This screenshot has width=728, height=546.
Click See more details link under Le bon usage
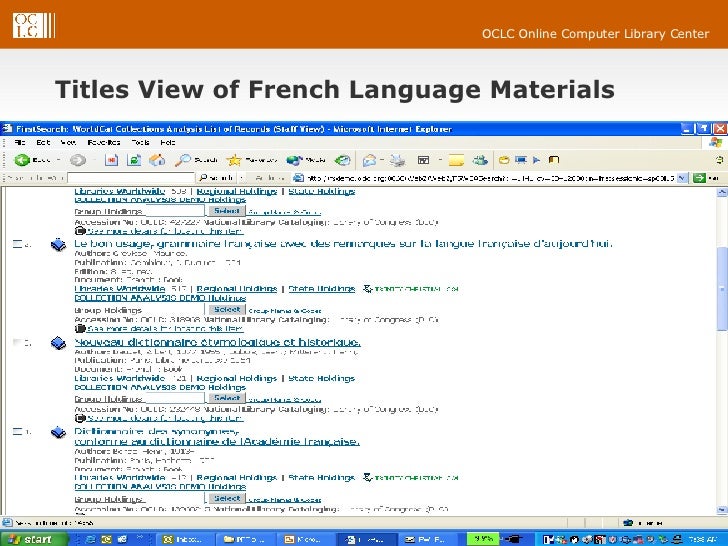pos(165,329)
